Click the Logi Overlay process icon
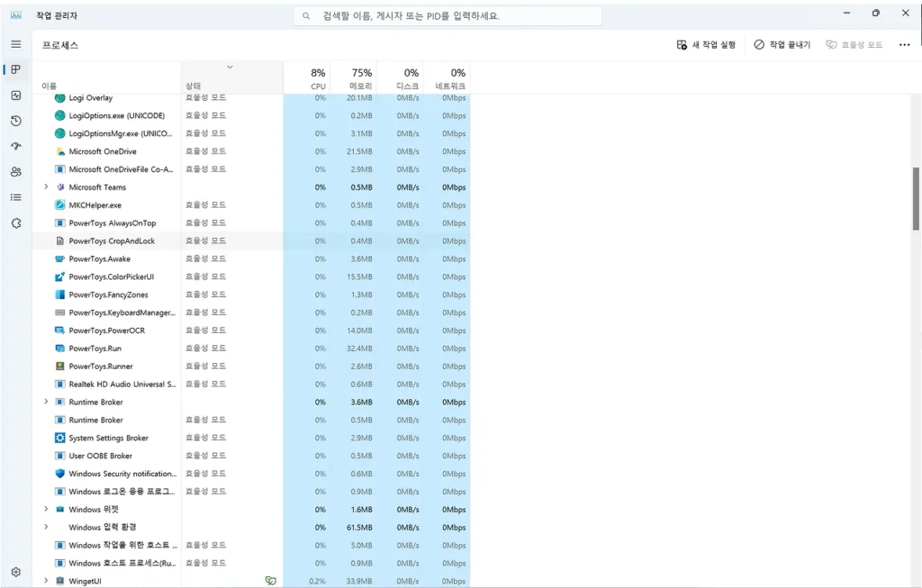Screen dimensions: 922x588 tap(60, 97)
